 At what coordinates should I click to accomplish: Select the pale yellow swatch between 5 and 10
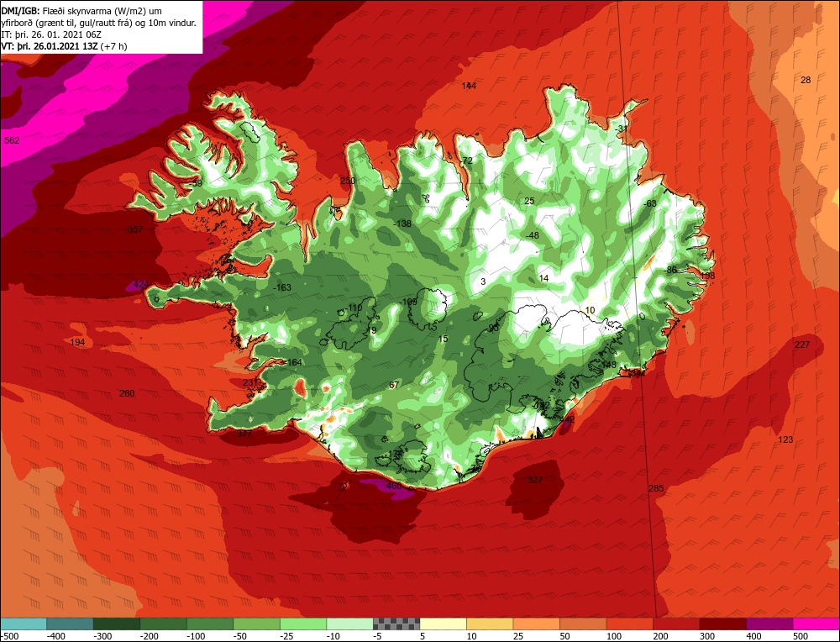pyautogui.click(x=443, y=624)
